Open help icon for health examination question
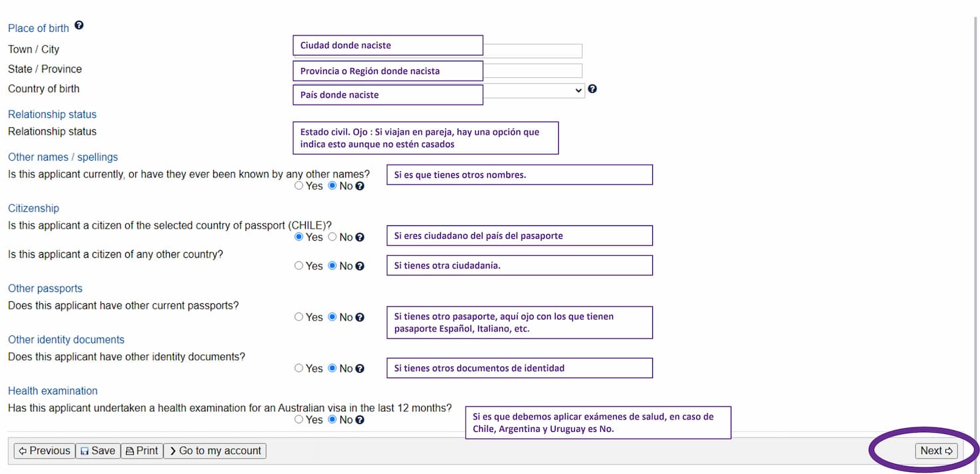Viewport: 980px width, 474px height. pyautogui.click(x=360, y=420)
